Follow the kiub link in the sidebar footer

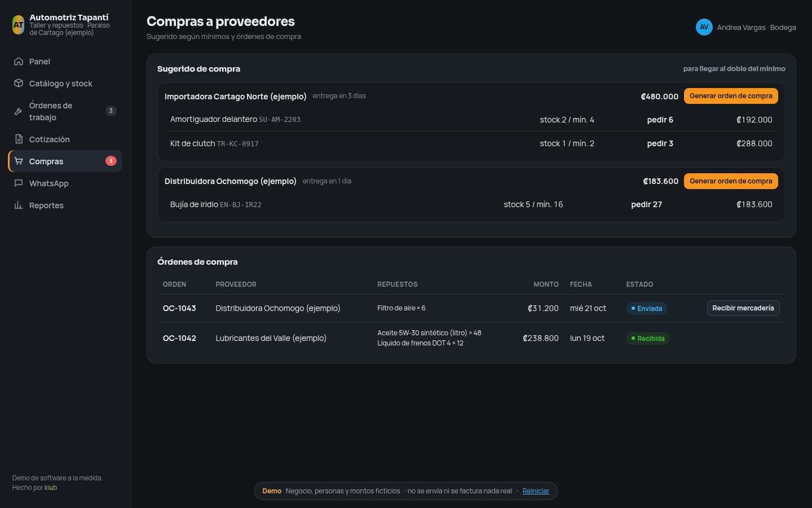pyautogui.click(x=51, y=488)
